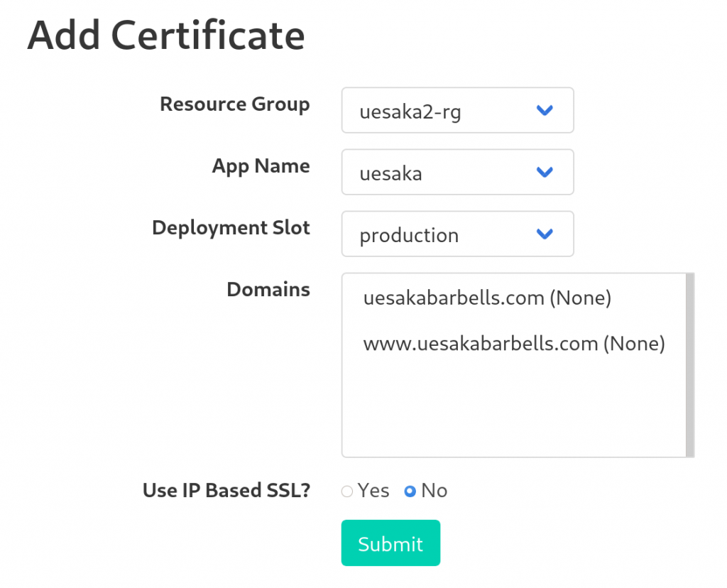Screen dimensions: 727x588
Task: Click the Resource Group chevron arrow
Action: pos(545,110)
